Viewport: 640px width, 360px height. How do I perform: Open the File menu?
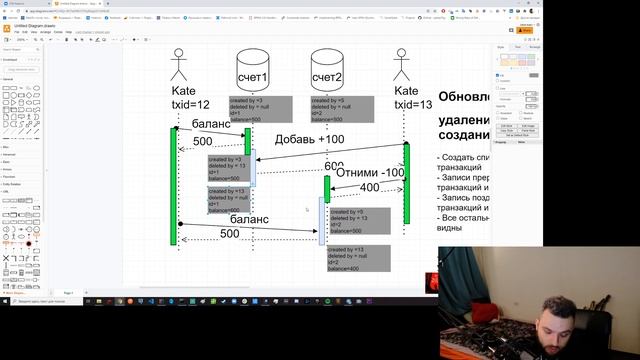[17, 32]
